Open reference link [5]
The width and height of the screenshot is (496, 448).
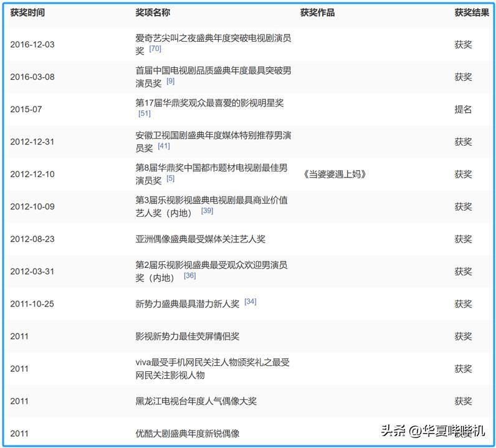[171, 178]
